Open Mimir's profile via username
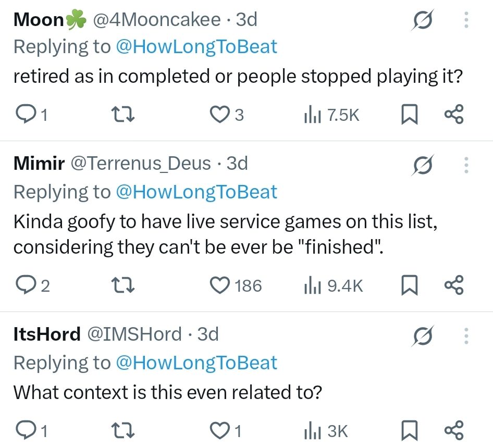 tap(39, 164)
